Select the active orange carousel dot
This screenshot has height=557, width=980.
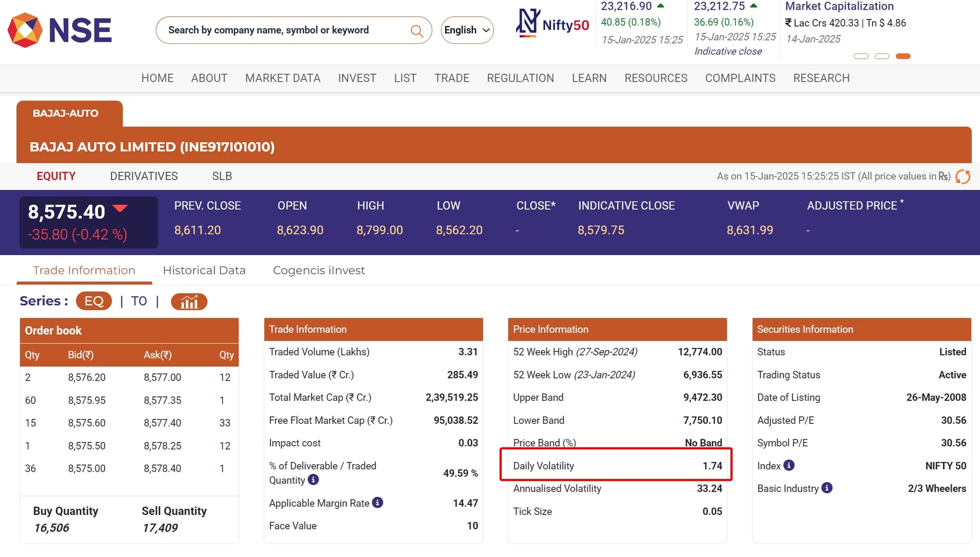tap(903, 56)
